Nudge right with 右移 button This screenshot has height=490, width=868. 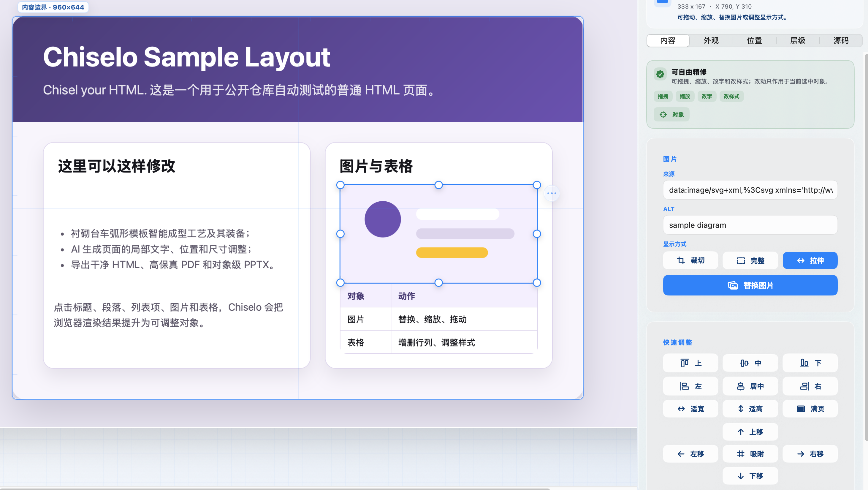(810, 454)
